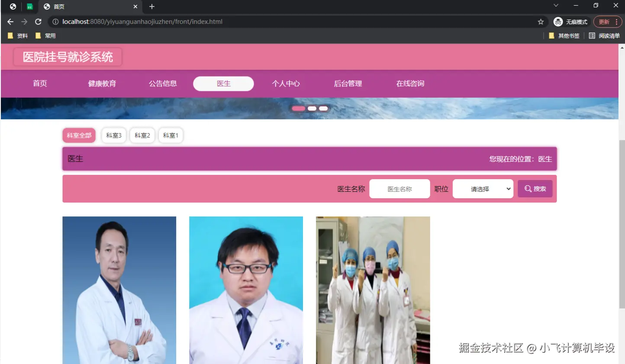Refresh the page with the reload icon
Image resolution: width=625 pixels, height=364 pixels.
tap(38, 21)
